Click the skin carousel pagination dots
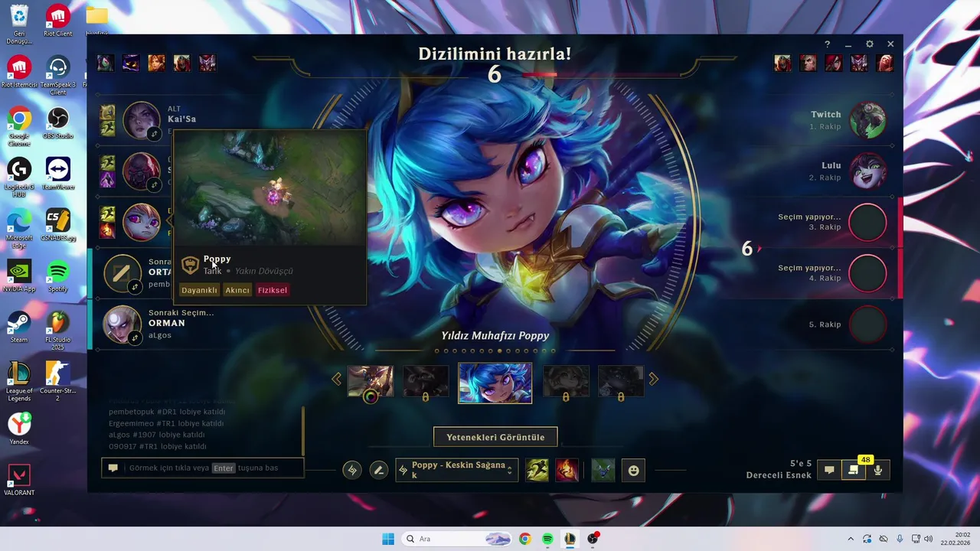980x551 pixels. pyautogui.click(x=495, y=351)
